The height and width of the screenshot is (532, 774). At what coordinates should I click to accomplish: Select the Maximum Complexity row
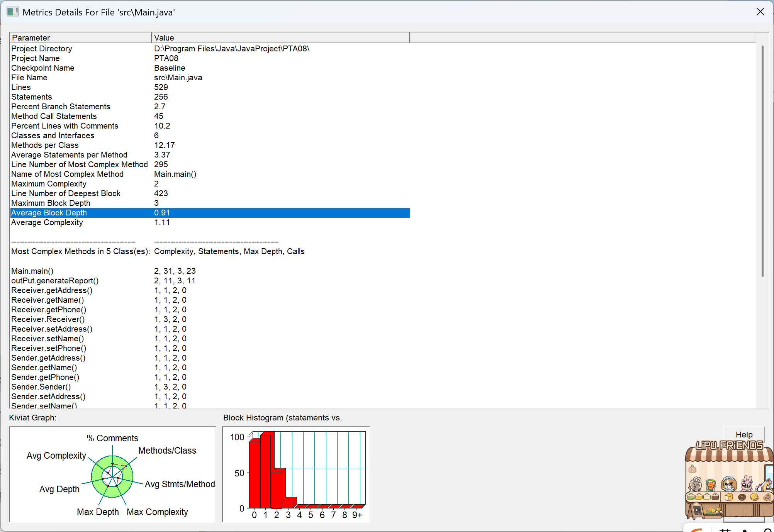point(49,184)
